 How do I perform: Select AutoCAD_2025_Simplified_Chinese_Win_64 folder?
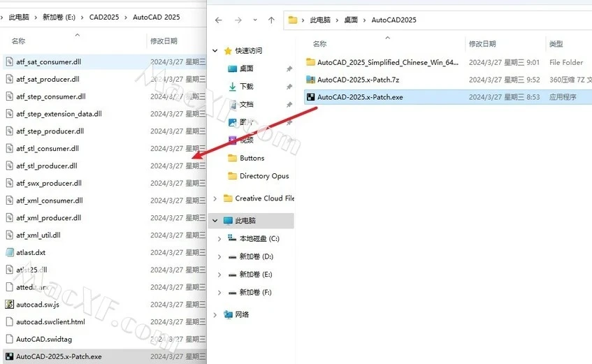point(388,62)
